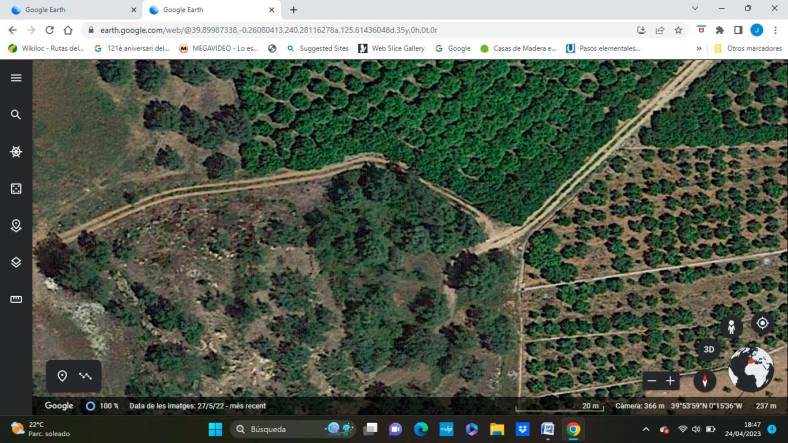Screen dimensions: 788x443
Task: Draw line or shape tool button
Action: tap(86, 376)
